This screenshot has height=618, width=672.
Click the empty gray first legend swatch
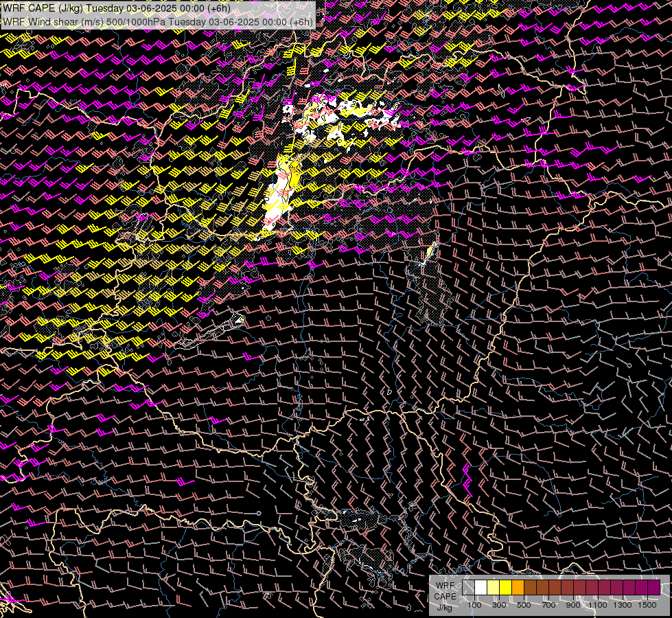click(468, 587)
